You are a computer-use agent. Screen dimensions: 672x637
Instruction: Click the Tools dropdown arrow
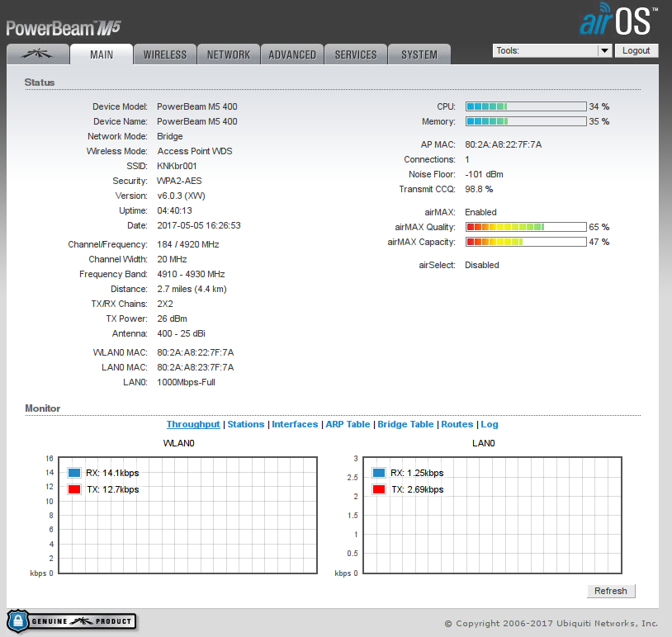(604, 50)
